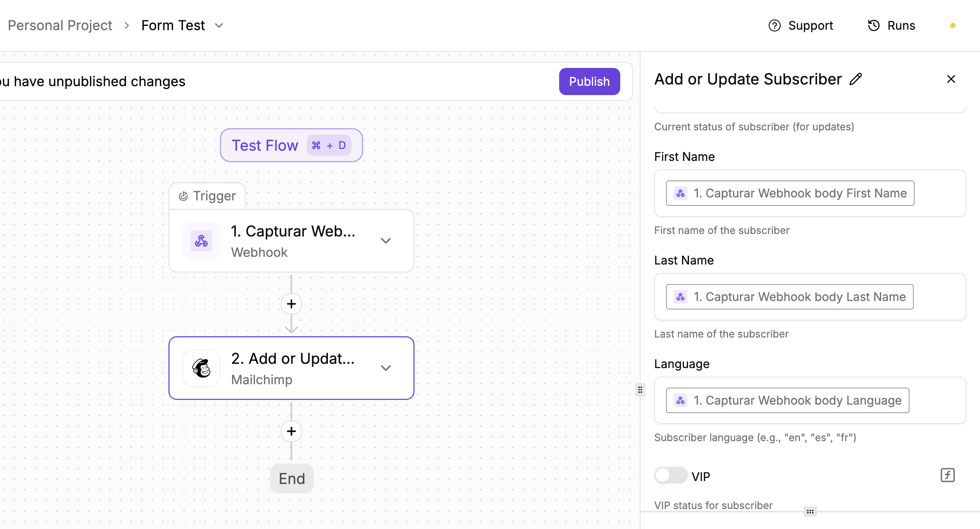This screenshot has width=980, height=529.
Task: Enable the VIP toggle switch
Action: pyautogui.click(x=670, y=475)
